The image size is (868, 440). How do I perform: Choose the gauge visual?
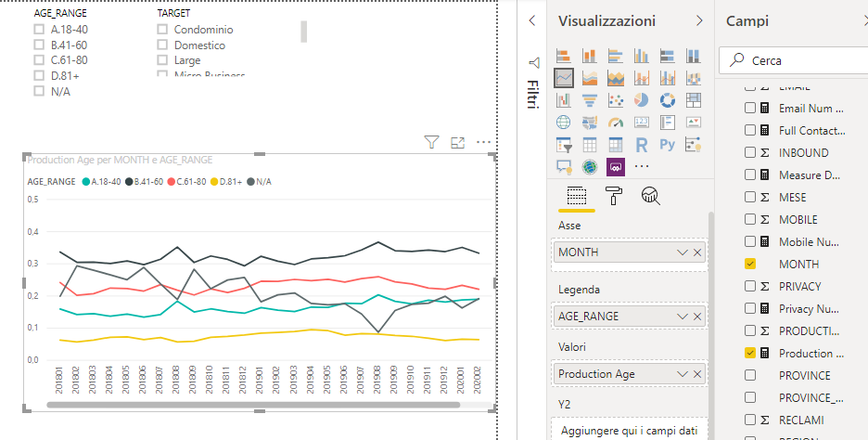[x=616, y=123]
